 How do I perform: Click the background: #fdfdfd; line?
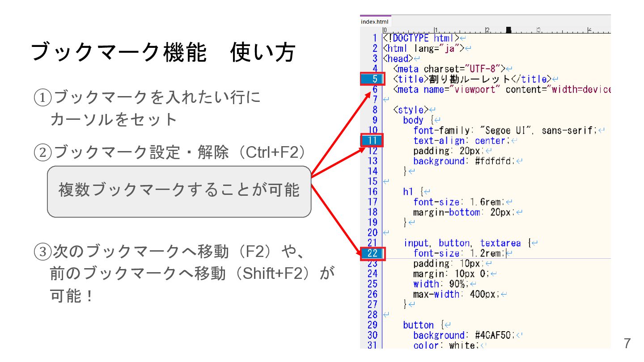point(468,161)
